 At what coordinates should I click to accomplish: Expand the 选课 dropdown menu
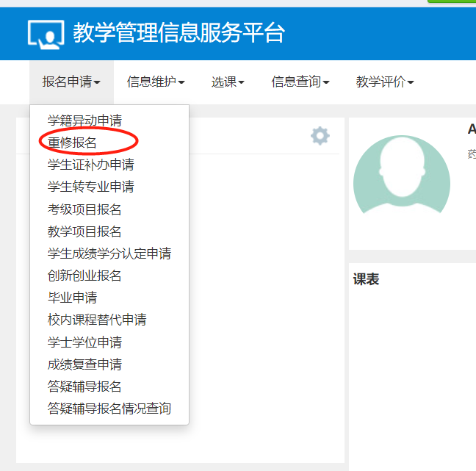tap(228, 82)
